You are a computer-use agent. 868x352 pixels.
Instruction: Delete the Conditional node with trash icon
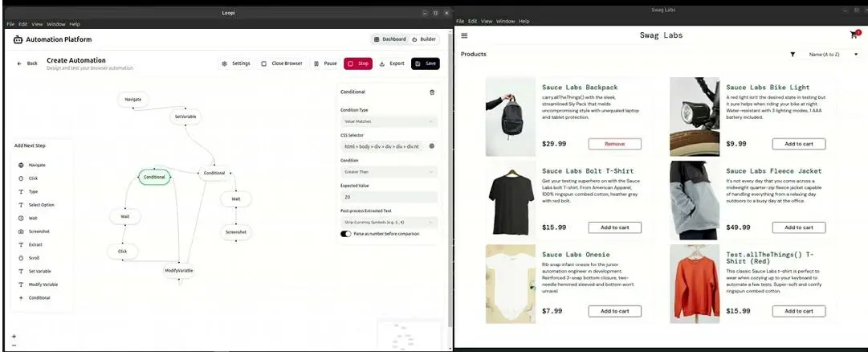coord(432,92)
